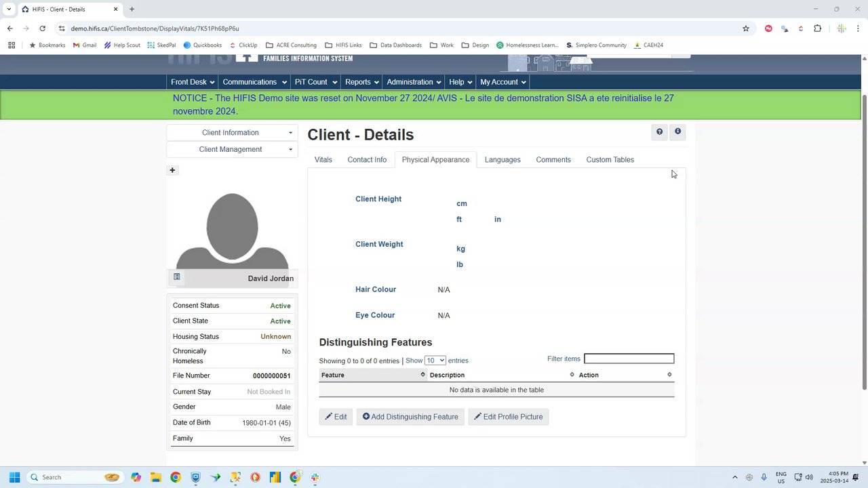Viewport: 868px width, 488px height.
Task: Open the Administration menu
Action: coord(414,82)
